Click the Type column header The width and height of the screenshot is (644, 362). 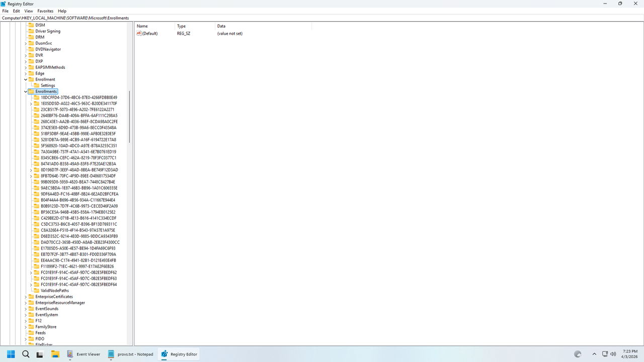195,26
